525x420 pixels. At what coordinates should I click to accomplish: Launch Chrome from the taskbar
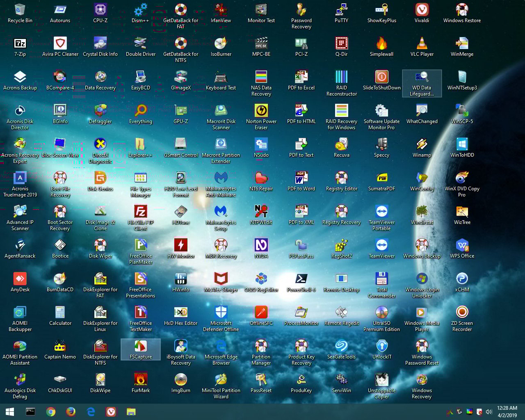pyautogui.click(x=50, y=412)
